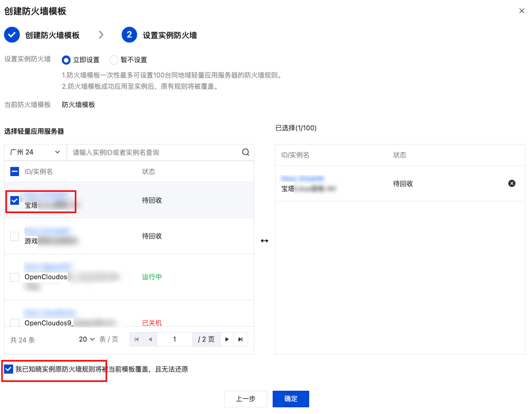Toggle the select-all ID/实例名 header checkbox
This screenshot has height=414, width=532.
point(15,172)
